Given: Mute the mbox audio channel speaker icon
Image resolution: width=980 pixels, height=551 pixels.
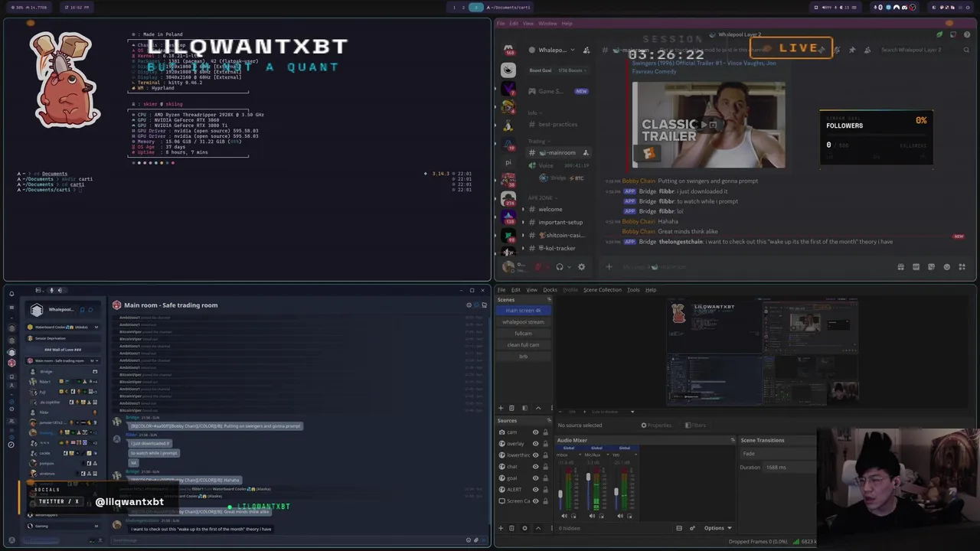Looking at the screenshot, I should pyautogui.click(x=564, y=516).
